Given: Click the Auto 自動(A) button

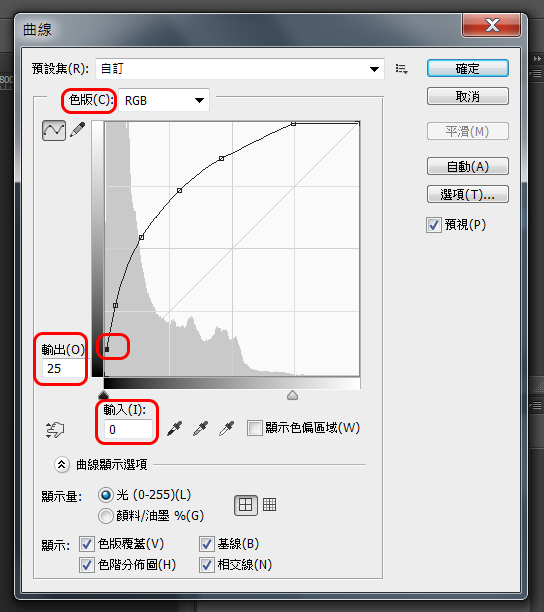Looking at the screenshot, I should (468, 166).
